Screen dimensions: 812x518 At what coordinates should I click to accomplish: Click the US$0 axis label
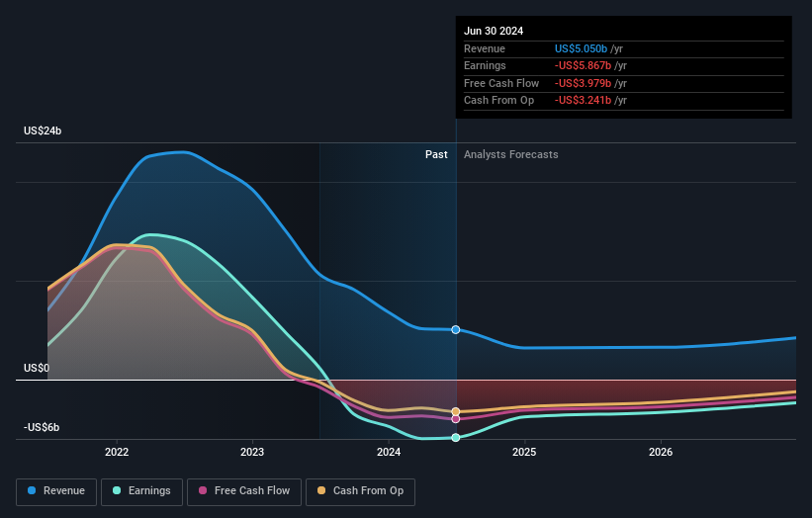pos(37,368)
